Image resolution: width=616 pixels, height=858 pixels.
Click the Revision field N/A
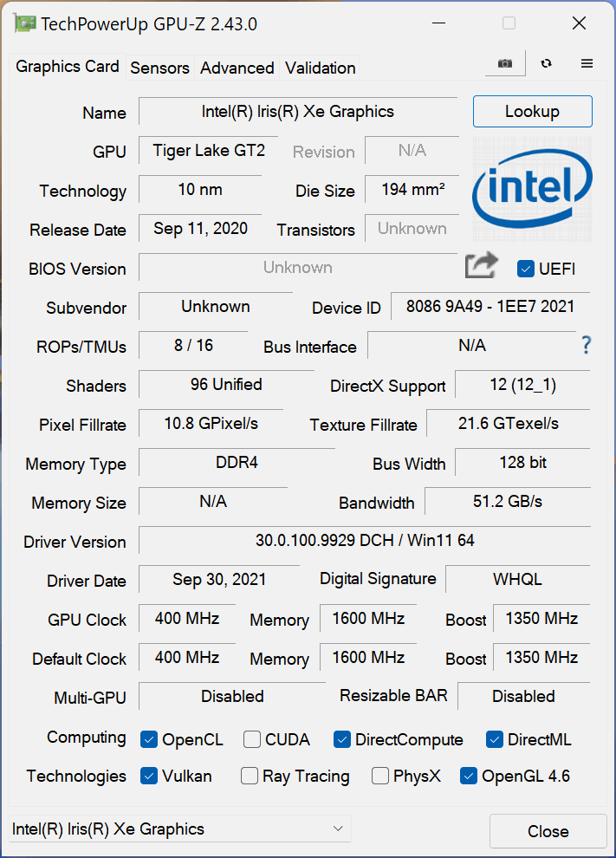tap(412, 151)
